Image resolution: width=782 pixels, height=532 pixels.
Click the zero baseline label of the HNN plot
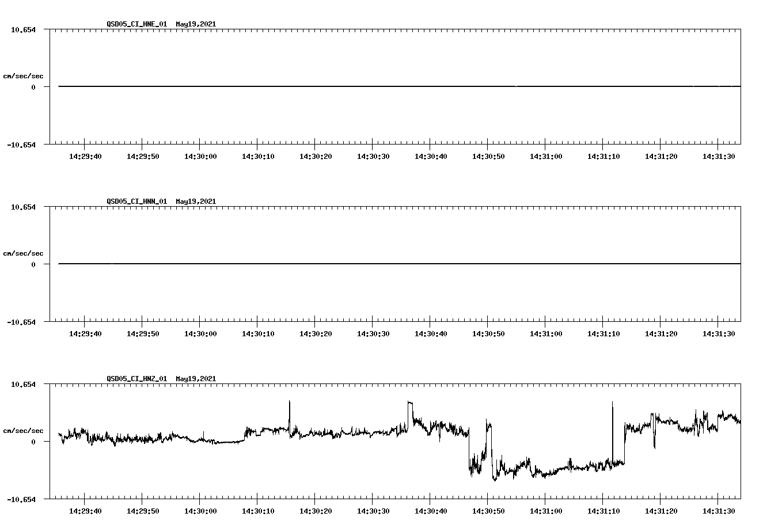coord(33,264)
